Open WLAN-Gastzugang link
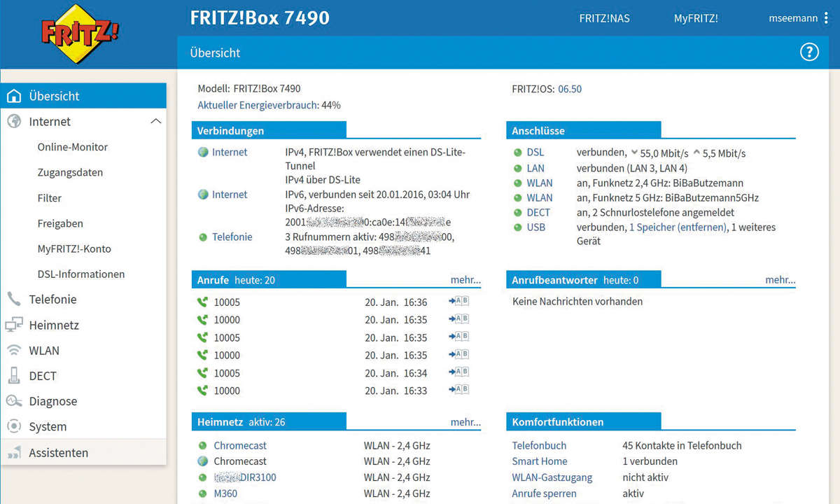Image resolution: width=840 pixels, height=504 pixels. [552, 477]
